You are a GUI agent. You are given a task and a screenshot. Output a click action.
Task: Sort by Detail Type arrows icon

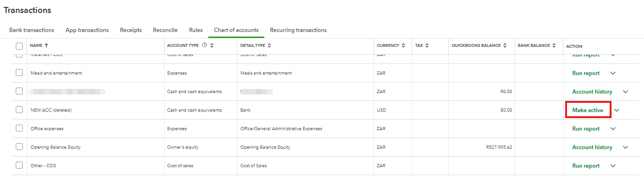(x=269, y=45)
